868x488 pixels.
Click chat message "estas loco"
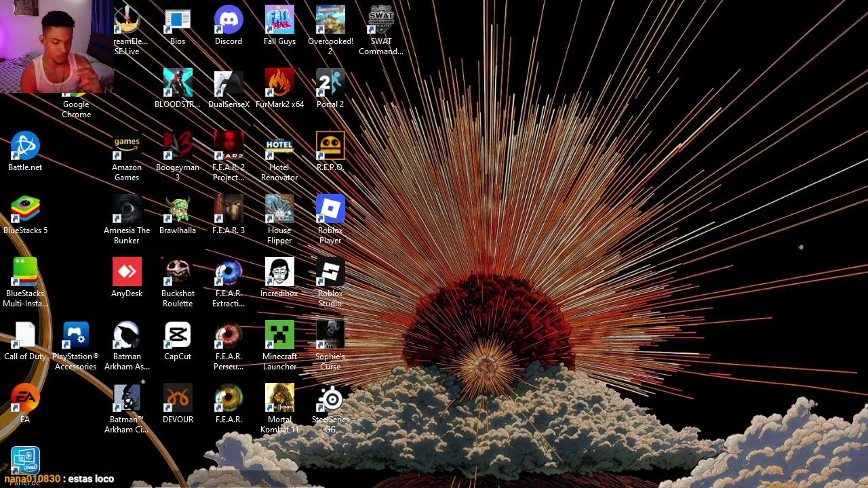[x=91, y=479]
